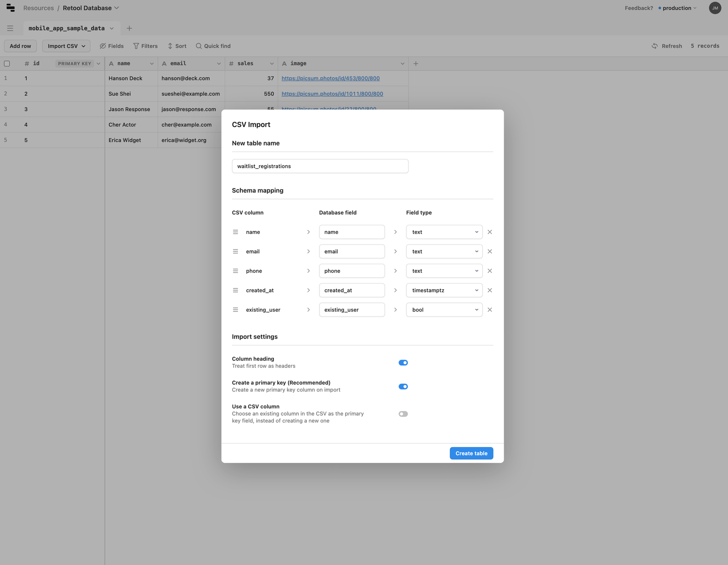Click the Refresh icon

pos(655,46)
